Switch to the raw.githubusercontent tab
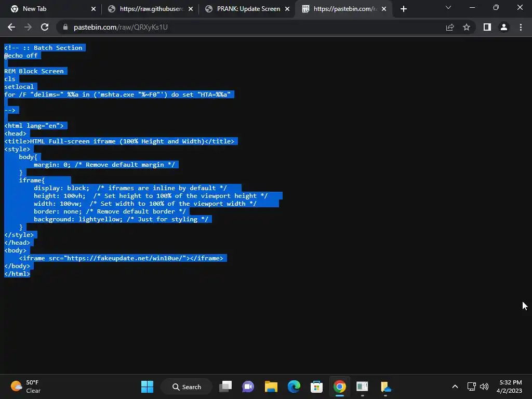This screenshot has height=399, width=532. [150, 9]
